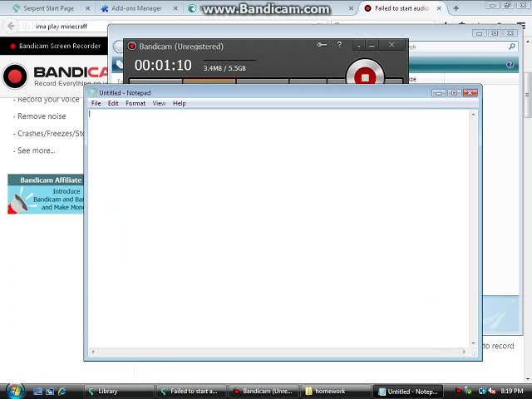Click the 00:01:10 recording timer in Bandicam
The height and width of the screenshot is (399, 532).
163,65
